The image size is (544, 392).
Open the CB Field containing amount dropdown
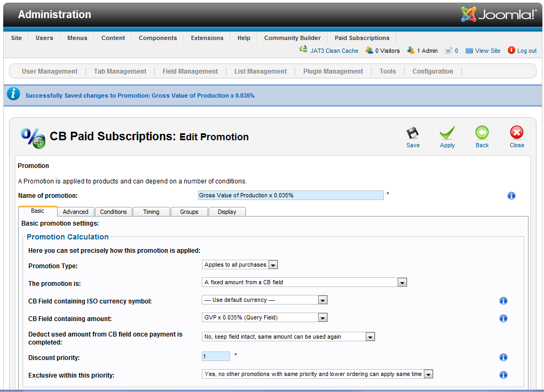(x=265, y=317)
